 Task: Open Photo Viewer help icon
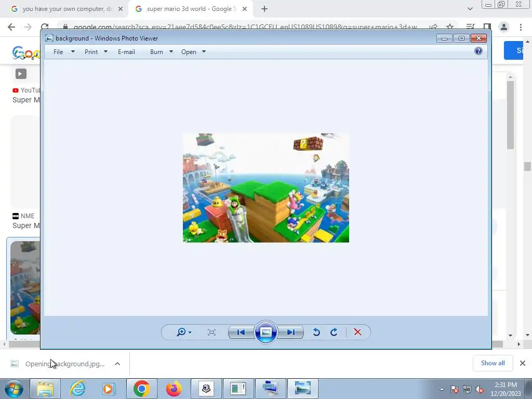(x=478, y=51)
